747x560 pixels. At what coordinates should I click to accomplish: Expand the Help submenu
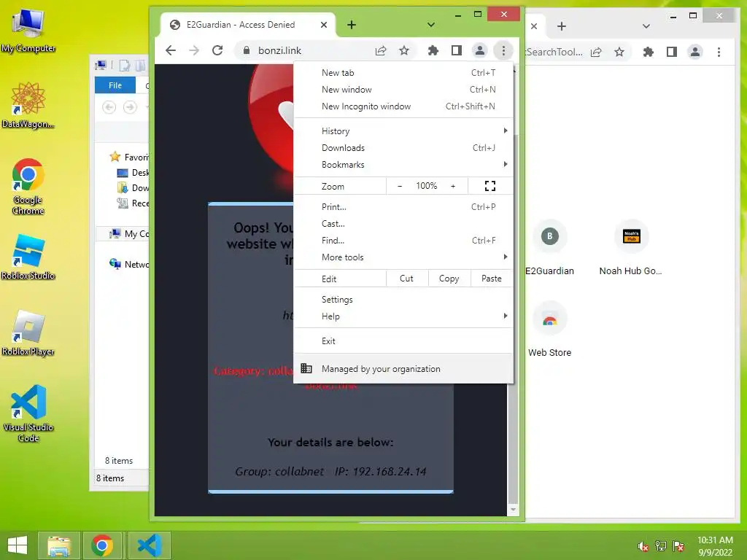point(403,316)
